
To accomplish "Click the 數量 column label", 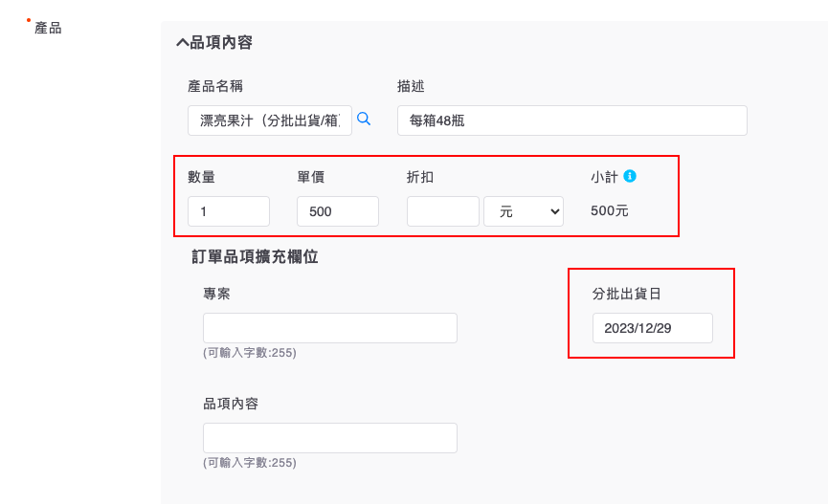I will pos(201,177).
